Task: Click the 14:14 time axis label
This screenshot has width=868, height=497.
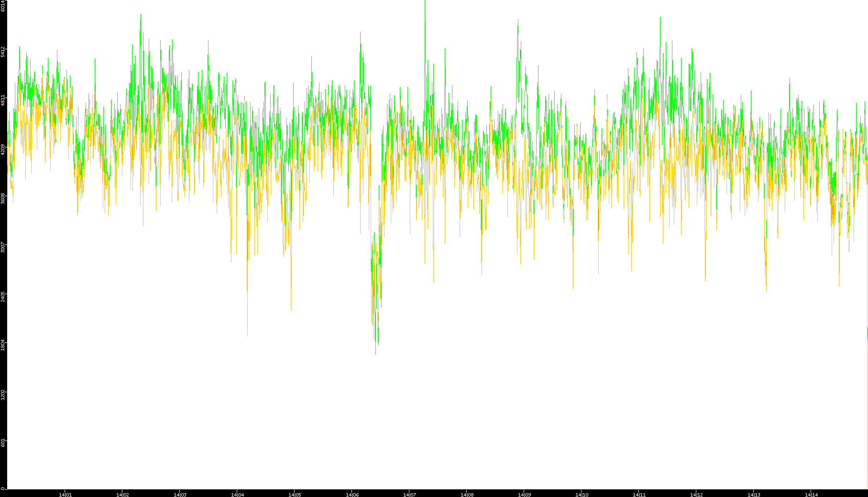Action: coord(812,495)
